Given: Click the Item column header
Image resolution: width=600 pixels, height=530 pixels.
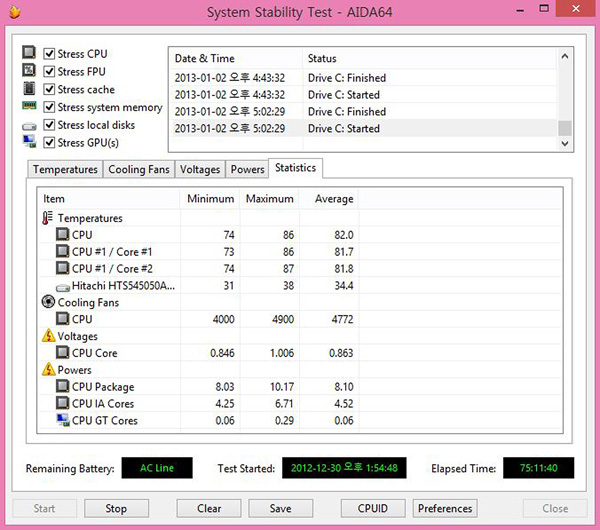Looking at the screenshot, I should (109, 199).
